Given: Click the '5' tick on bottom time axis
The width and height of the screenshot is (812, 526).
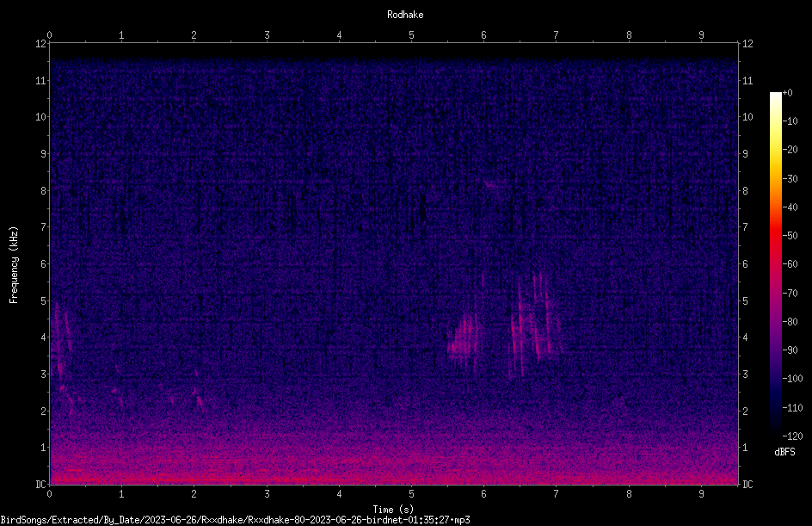Looking at the screenshot, I should click(x=412, y=494).
